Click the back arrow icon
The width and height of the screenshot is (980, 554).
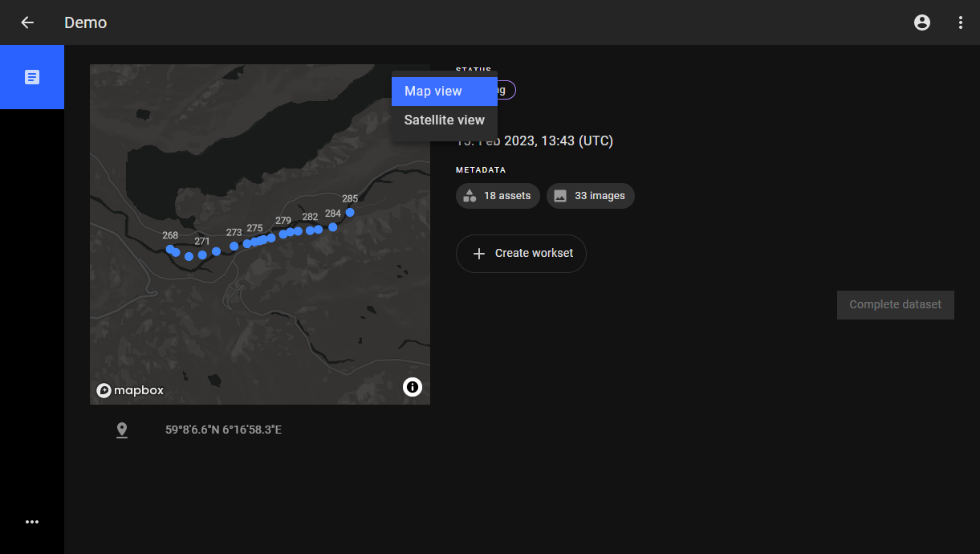27,22
